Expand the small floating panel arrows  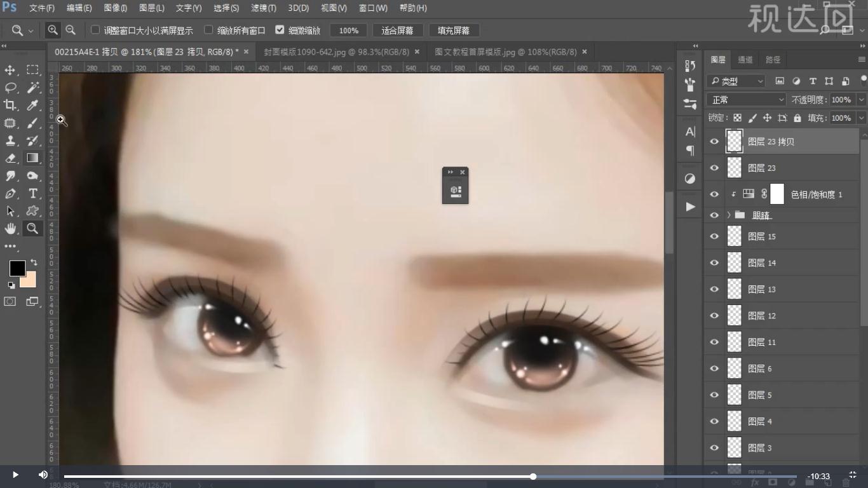(x=451, y=172)
